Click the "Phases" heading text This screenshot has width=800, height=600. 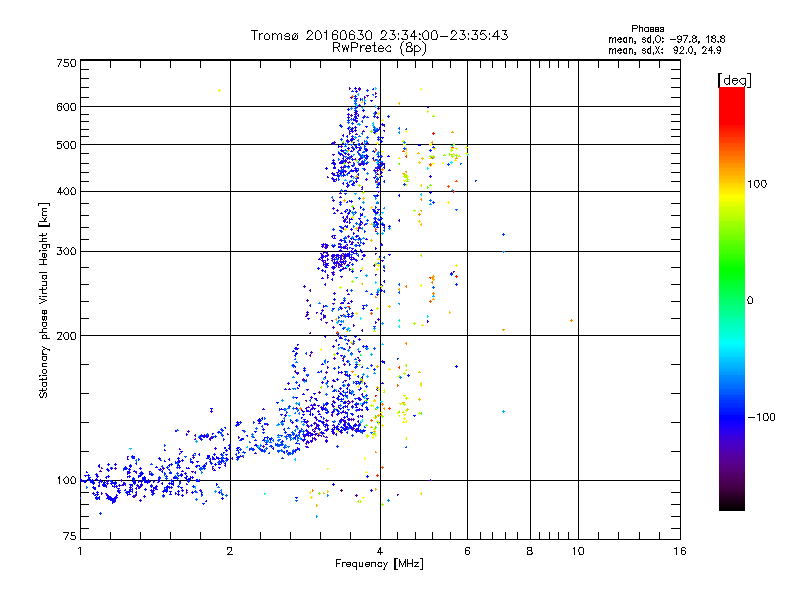coord(647,29)
